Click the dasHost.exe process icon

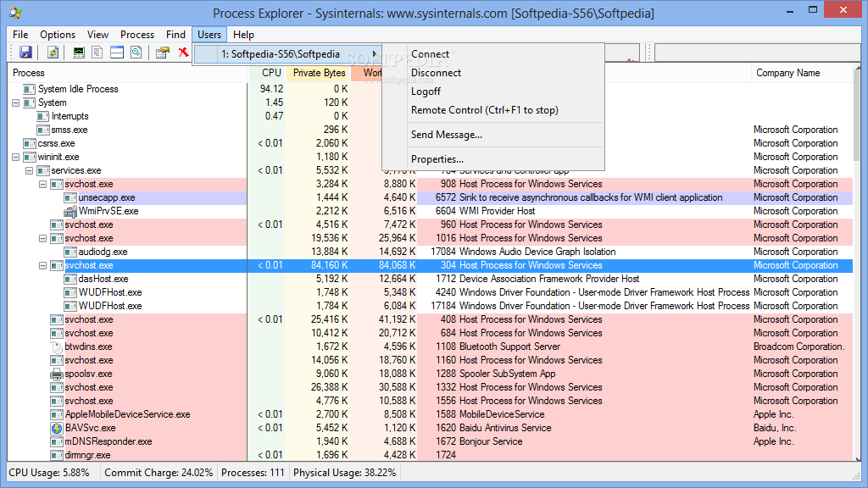[x=70, y=279]
